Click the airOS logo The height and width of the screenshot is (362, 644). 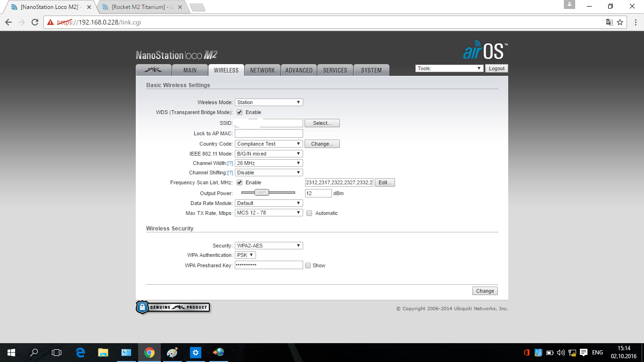click(x=485, y=50)
